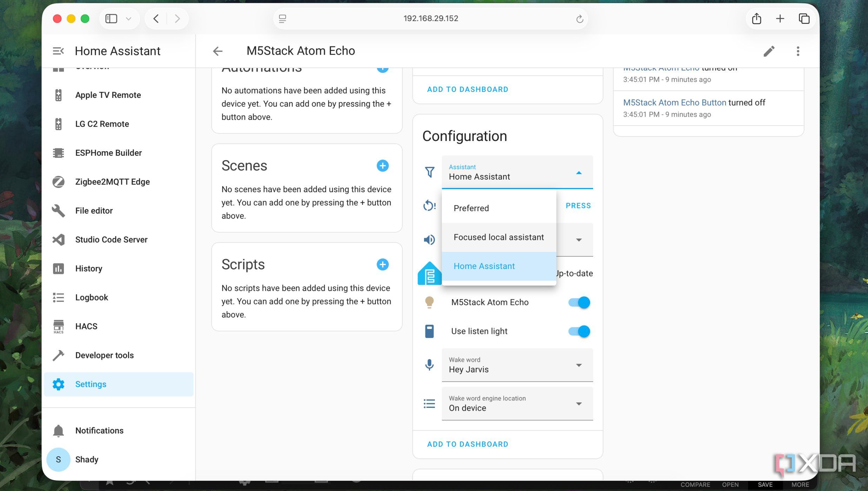The height and width of the screenshot is (491, 868).
Task: Open Studio Code Server in sidebar
Action: [119, 240]
